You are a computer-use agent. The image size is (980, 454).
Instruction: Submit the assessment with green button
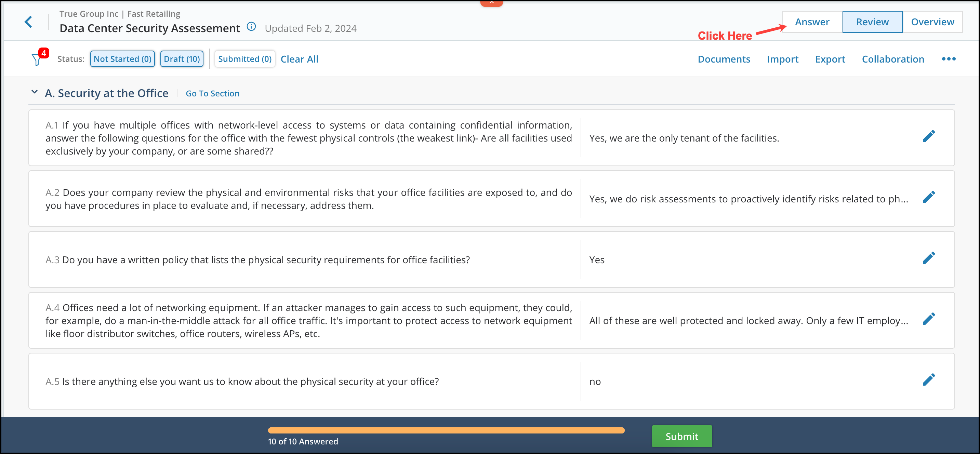682,436
